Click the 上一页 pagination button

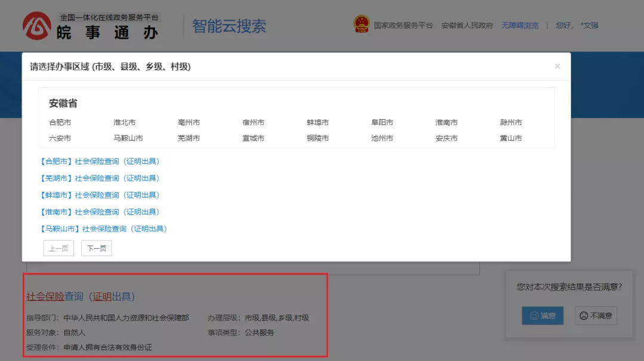58,248
